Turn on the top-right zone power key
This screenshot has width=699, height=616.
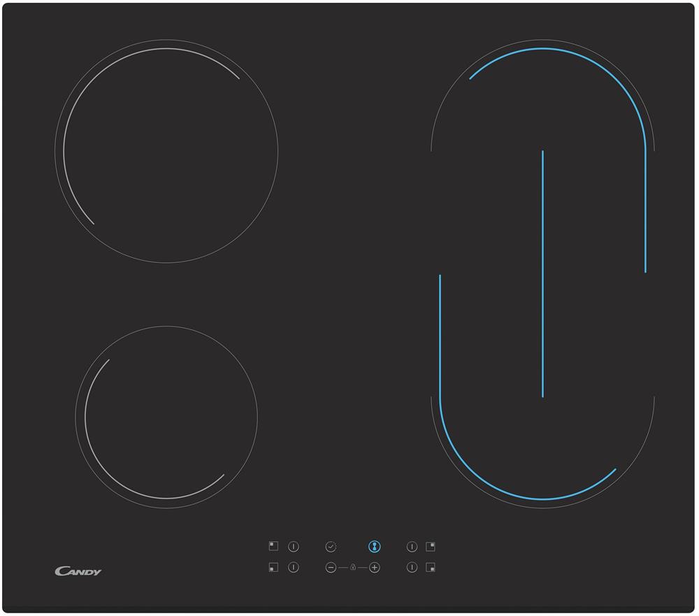[412, 547]
